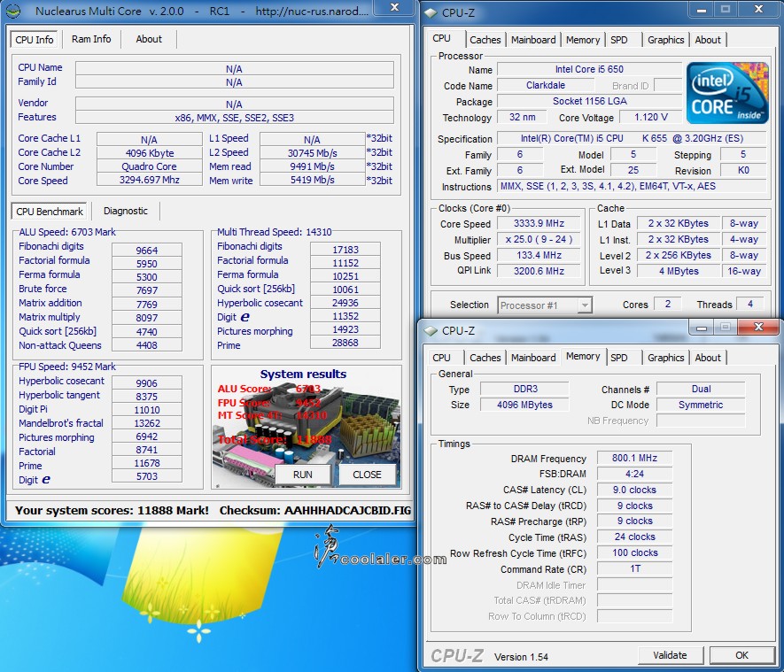This screenshot has height=672, width=784.
Task: Click the Level 2 cache value "2 x 256 KBytes"
Action: (x=679, y=255)
